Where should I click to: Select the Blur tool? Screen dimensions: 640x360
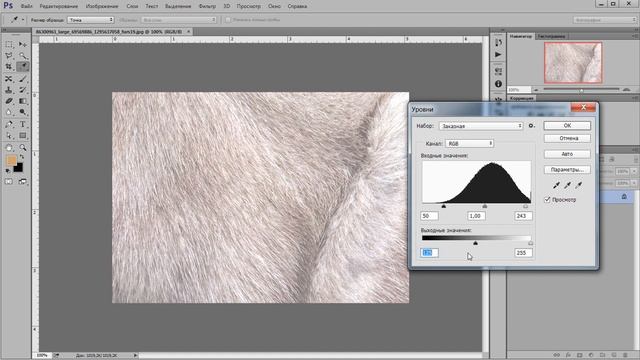9,112
